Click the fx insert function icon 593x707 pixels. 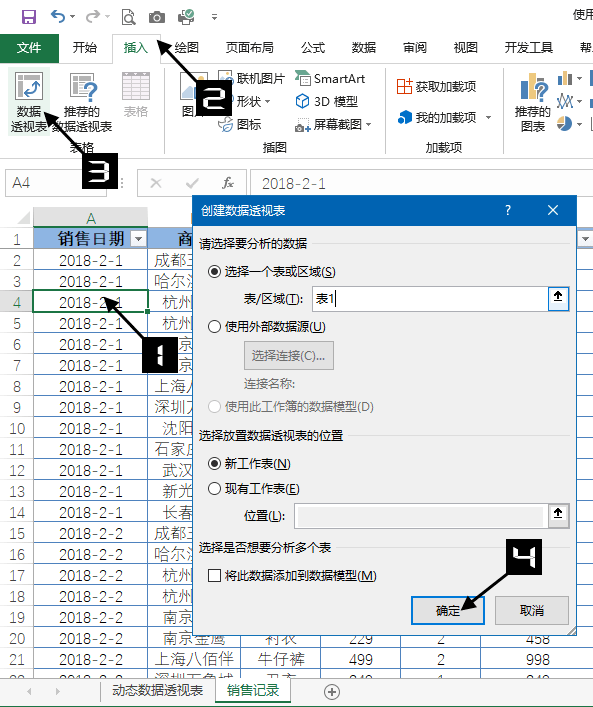pyautogui.click(x=228, y=183)
